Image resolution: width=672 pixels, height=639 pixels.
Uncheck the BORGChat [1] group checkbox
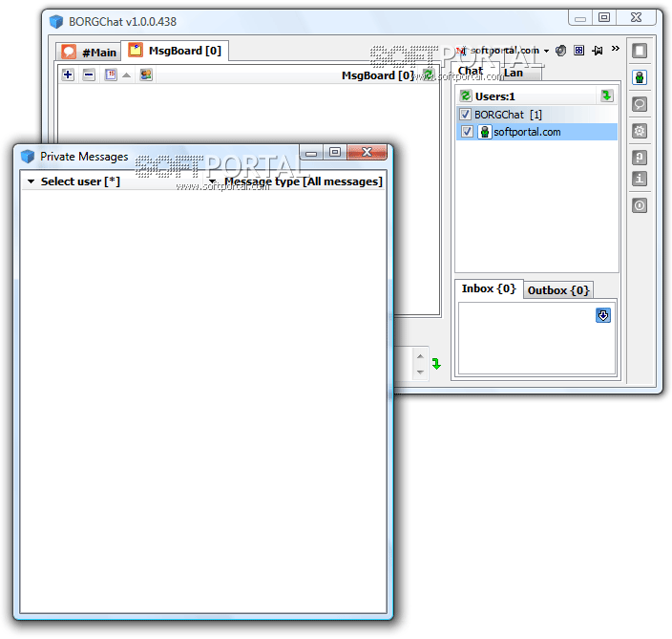click(x=465, y=115)
